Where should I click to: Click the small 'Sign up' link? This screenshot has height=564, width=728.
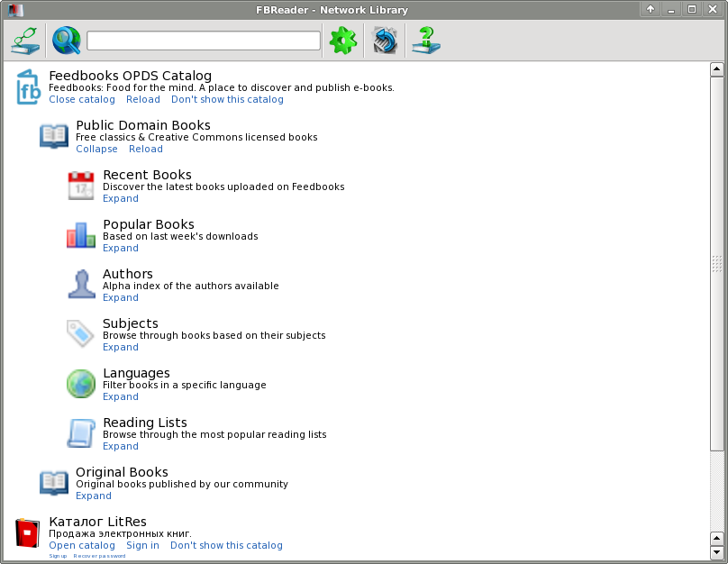click(x=58, y=556)
